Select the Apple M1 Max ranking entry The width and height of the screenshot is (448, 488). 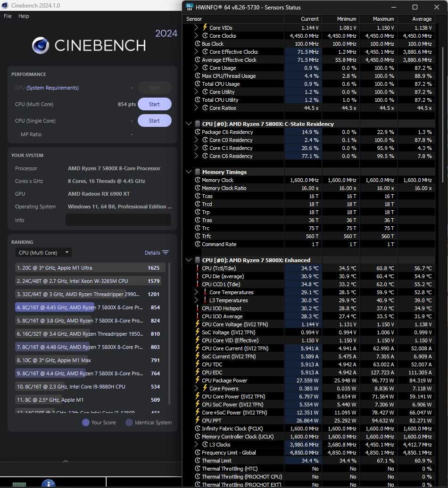pos(88,360)
